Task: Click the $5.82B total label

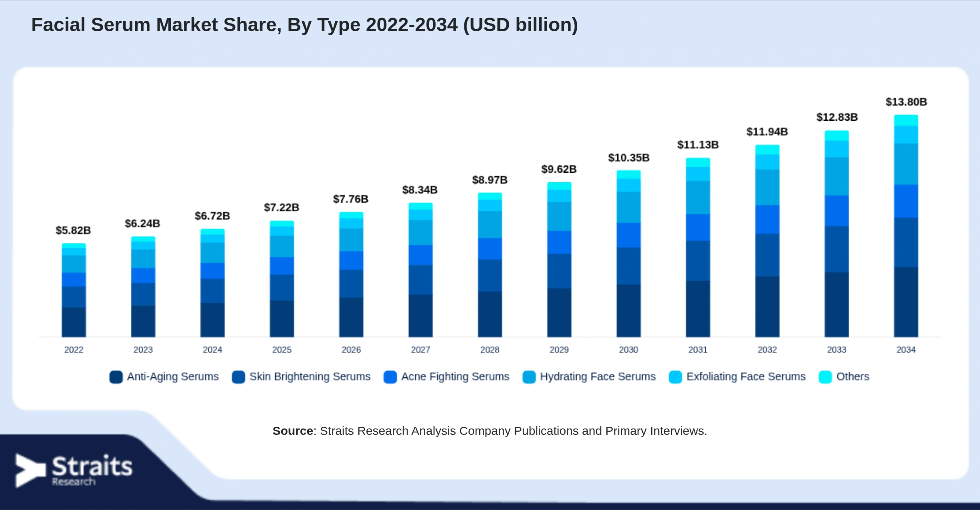Action: (73, 230)
